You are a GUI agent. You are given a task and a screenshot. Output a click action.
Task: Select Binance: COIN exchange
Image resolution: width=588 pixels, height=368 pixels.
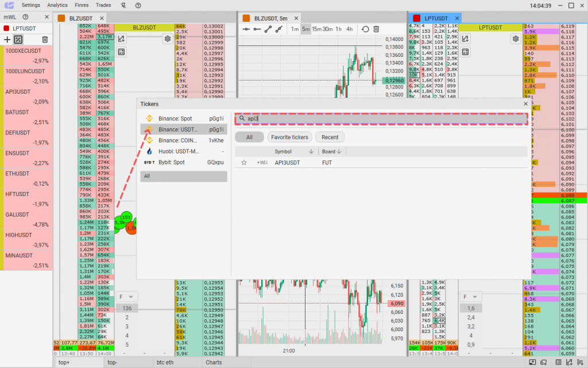184,140
